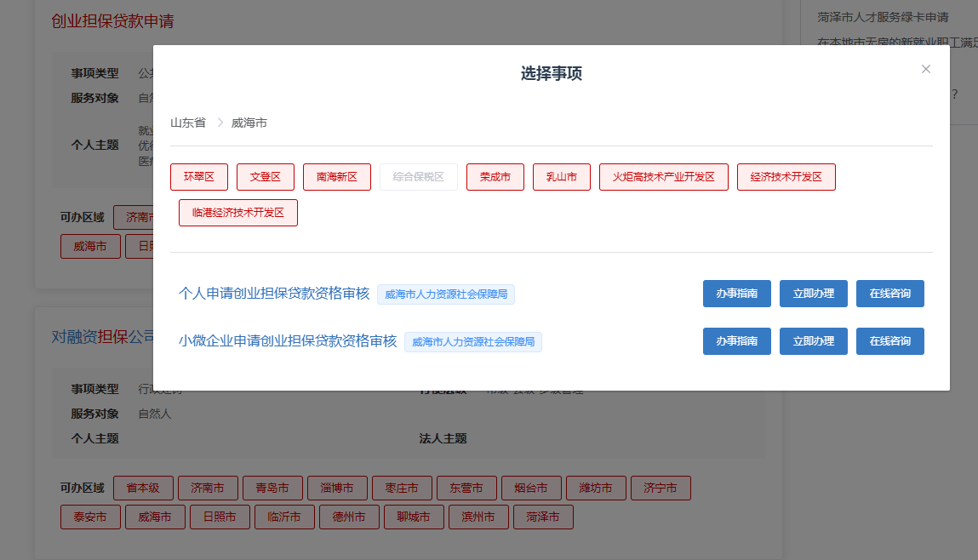978x560 pixels.
Task: Pick the 乳山市 region option
Action: [x=561, y=176]
